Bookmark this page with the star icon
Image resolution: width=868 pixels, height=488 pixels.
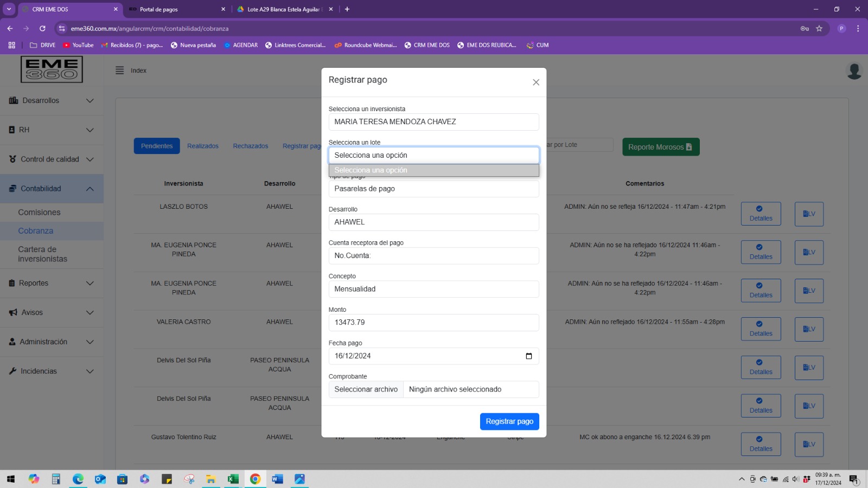point(819,29)
